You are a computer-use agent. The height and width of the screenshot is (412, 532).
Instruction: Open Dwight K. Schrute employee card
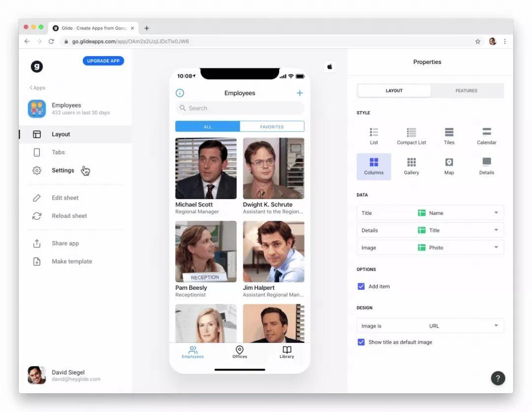[273, 176]
